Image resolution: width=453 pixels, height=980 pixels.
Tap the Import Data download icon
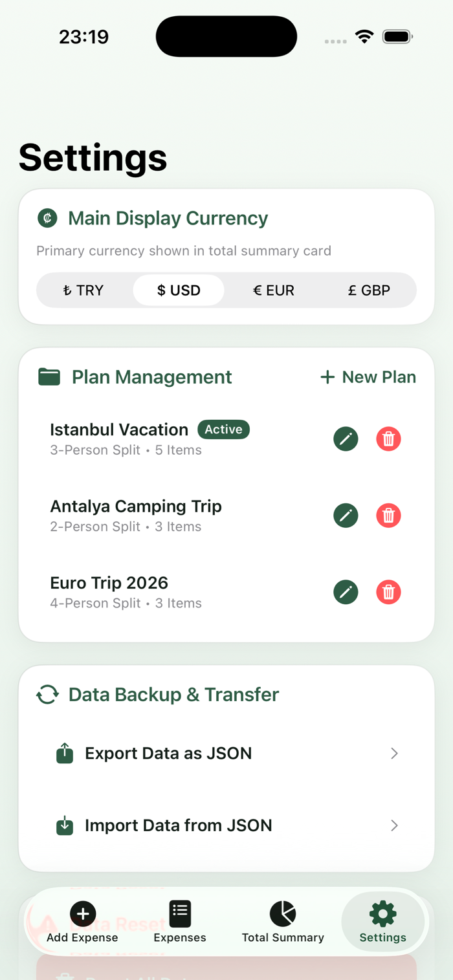pyautogui.click(x=65, y=825)
